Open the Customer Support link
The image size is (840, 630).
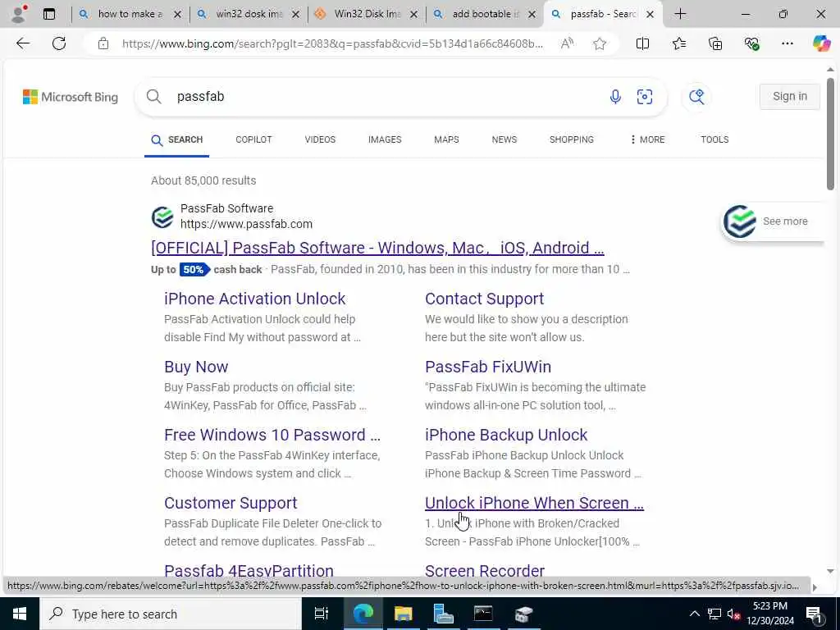click(x=231, y=503)
